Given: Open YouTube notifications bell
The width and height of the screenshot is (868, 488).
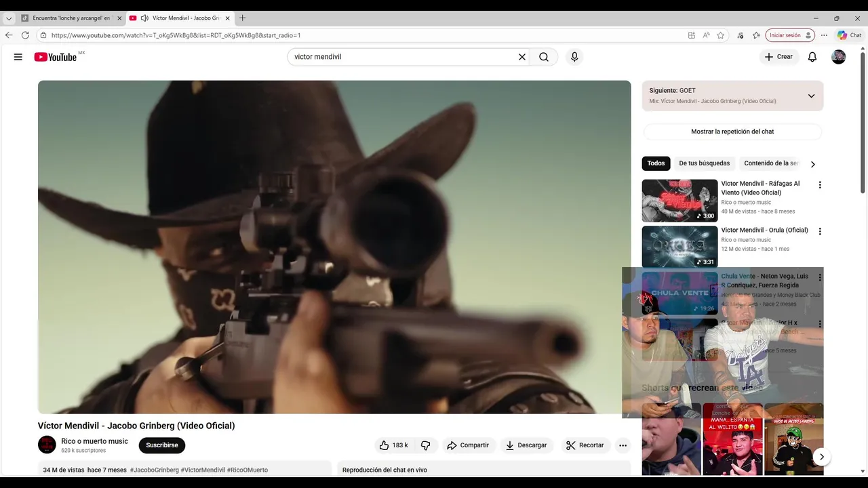Looking at the screenshot, I should tap(812, 57).
